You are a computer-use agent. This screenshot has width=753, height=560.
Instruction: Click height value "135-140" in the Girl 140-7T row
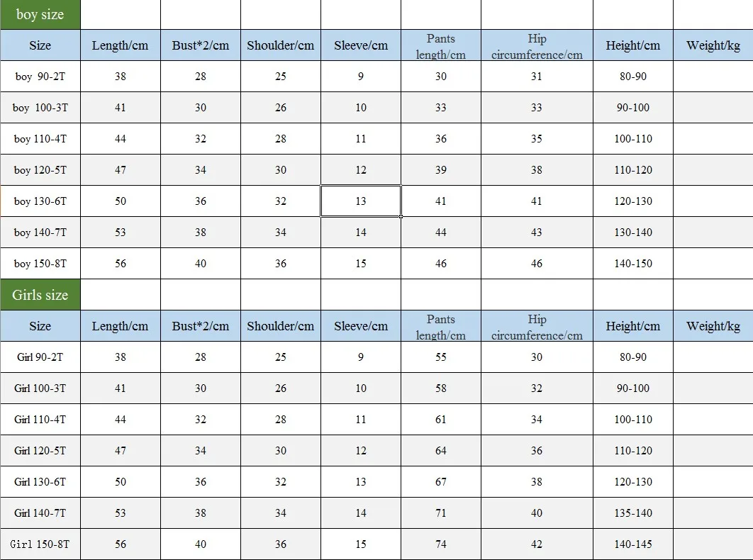[x=633, y=513]
